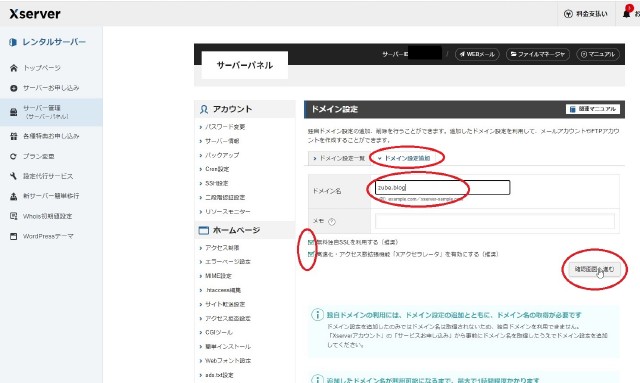
Task: Open アクセス制限 link
Action: pyautogui.click(x=222, y=248)
